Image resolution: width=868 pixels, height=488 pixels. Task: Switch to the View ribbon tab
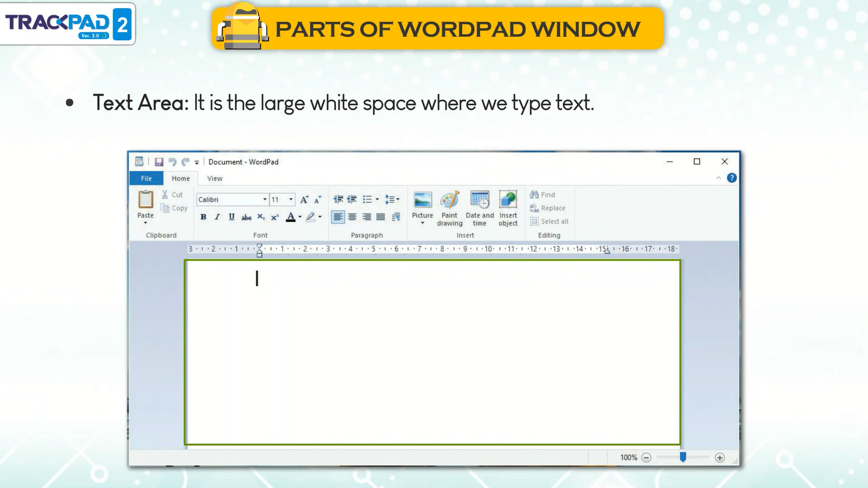[x=215, y=178]
